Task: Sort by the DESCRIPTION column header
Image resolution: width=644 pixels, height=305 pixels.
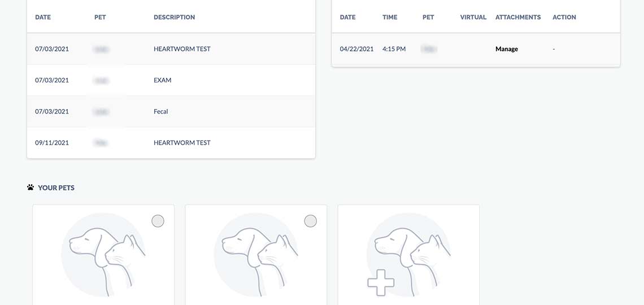Action: coord(174,18)
